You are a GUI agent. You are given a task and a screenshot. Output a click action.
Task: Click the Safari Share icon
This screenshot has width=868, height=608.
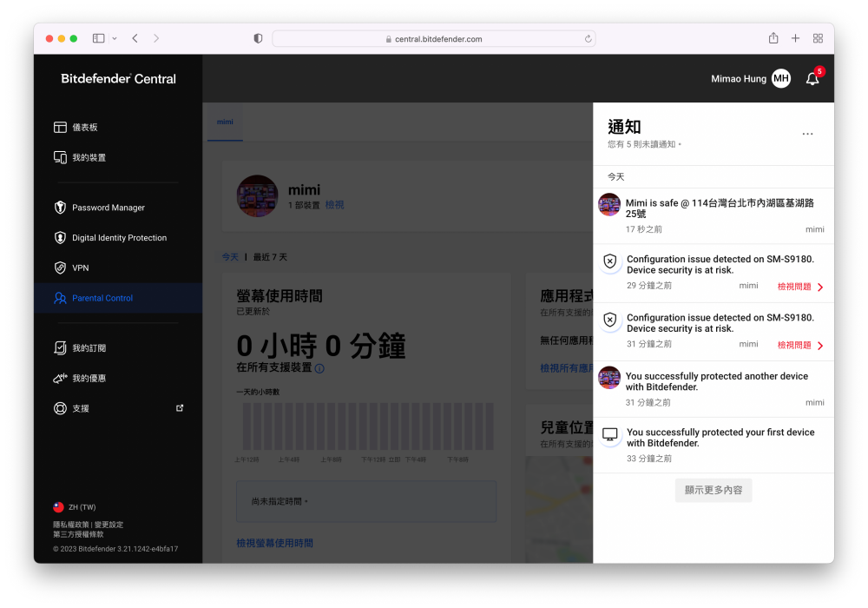[773, 38]
